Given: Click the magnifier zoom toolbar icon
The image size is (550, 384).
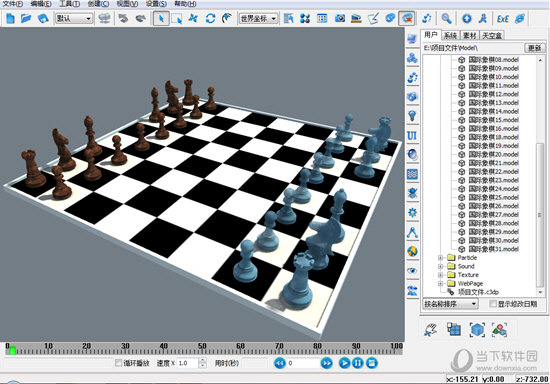Looking at the screenshot, I should [x=447, y=18].
